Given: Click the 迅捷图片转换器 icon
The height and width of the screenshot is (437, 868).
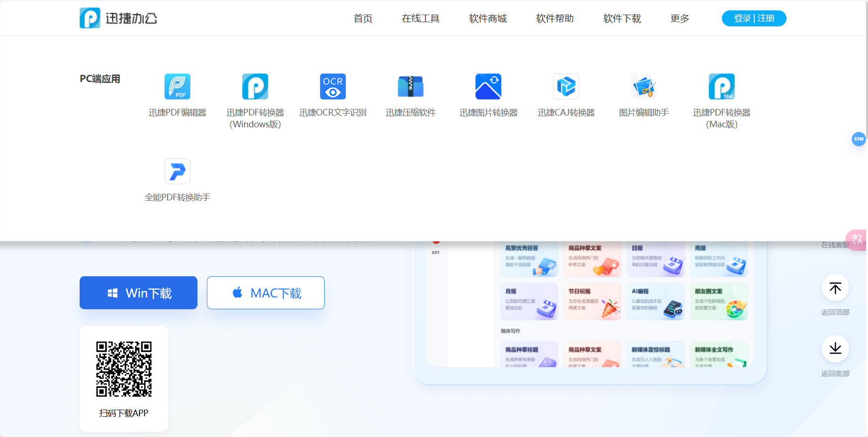Looking at the screenshot, I should 488,87.
